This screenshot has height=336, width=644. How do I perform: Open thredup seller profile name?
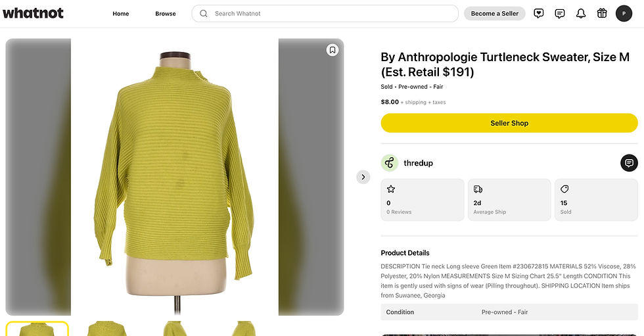tap(418, 163)
